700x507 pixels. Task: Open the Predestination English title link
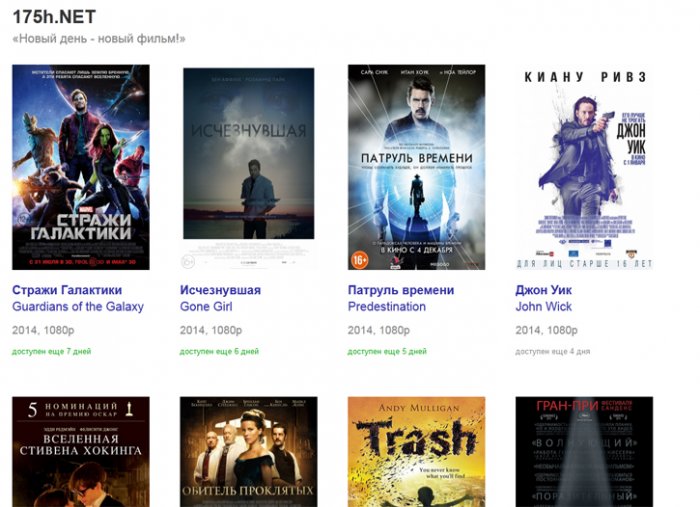pyautogui.click(x=387, y=307)
